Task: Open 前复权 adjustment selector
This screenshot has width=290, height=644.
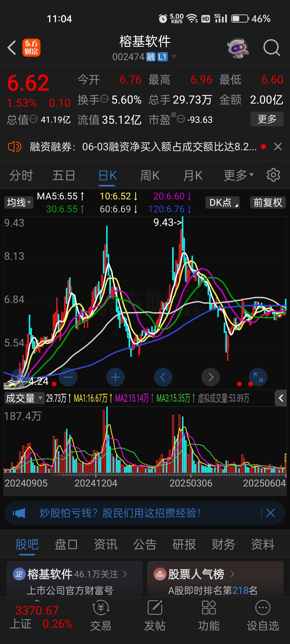Action: point(268,202)
